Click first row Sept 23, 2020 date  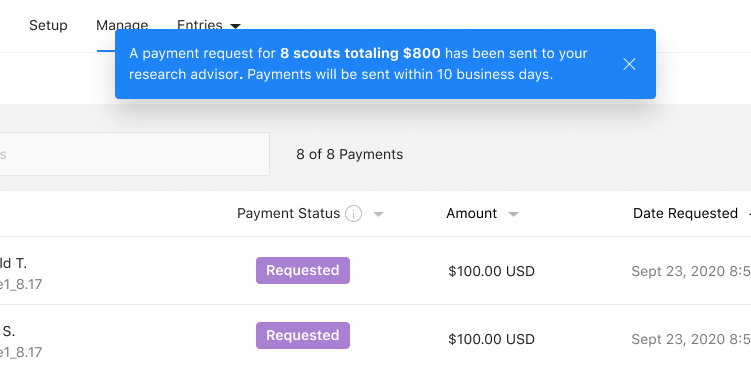coord(691,271)
